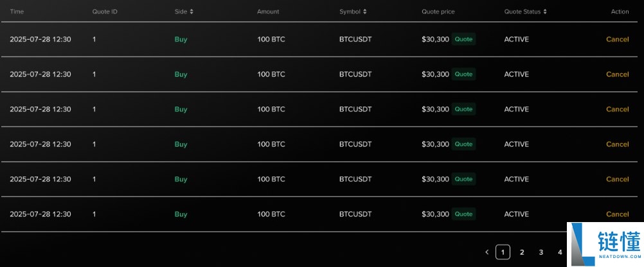Open page 3 of the quote list
Image resolution: width=644 pixels, height=267 pixels.
coord(541,252)
